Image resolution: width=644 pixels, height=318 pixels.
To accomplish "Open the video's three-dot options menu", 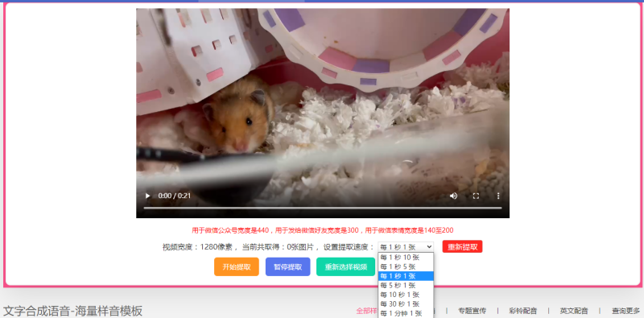I will pos(498,196).
